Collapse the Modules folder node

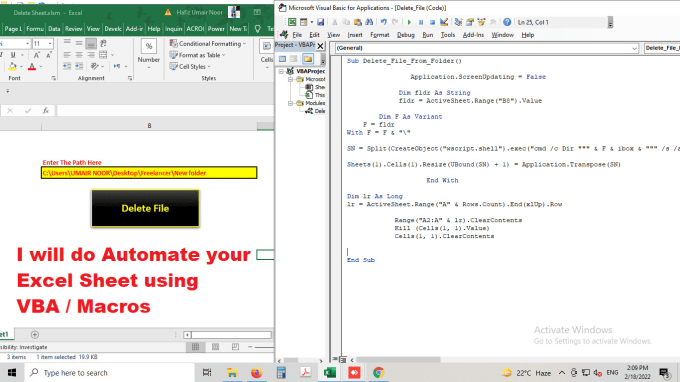tap(291, 103)
